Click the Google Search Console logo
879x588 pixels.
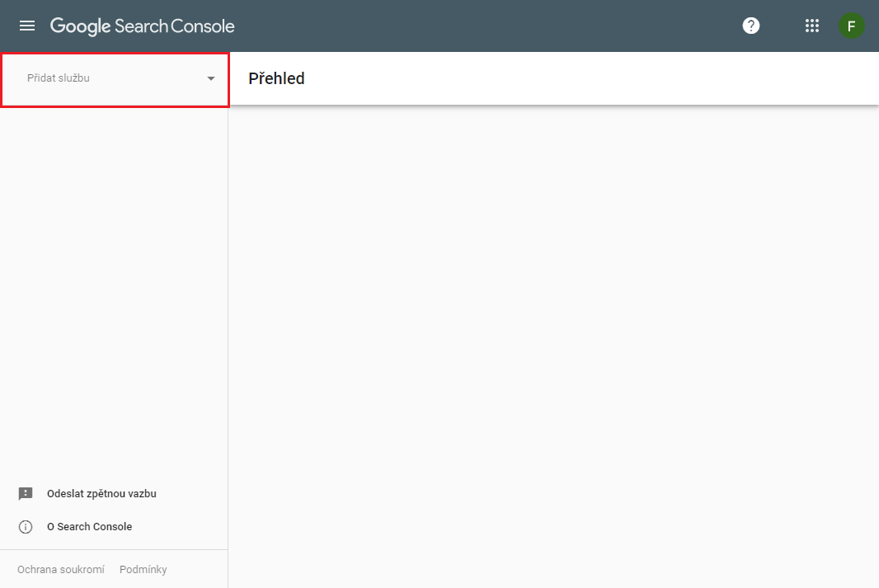(143, 26)
